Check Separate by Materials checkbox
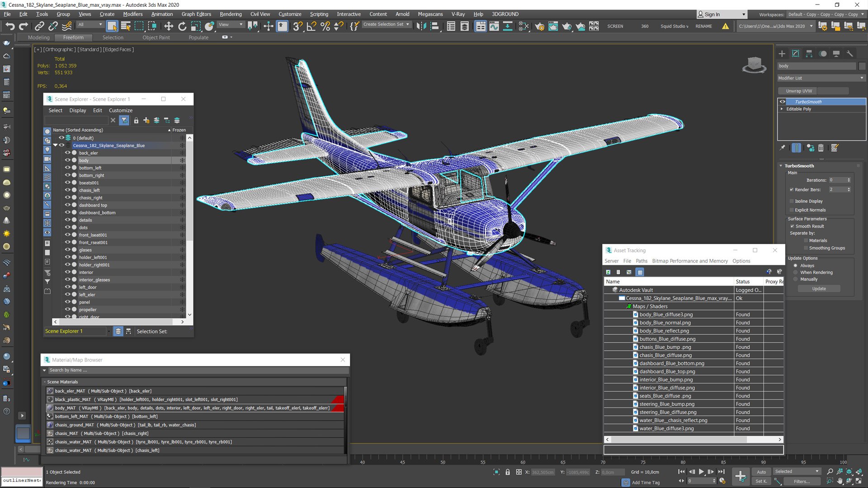 pyautogui.click(x=806, y=241)
